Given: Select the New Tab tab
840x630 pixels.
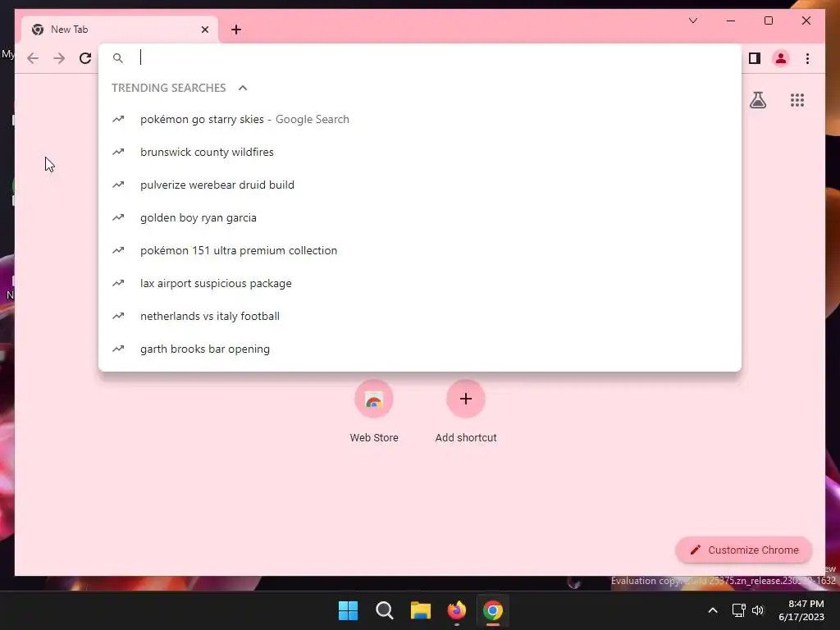Looking at the screenshot, I should (120, 30).
